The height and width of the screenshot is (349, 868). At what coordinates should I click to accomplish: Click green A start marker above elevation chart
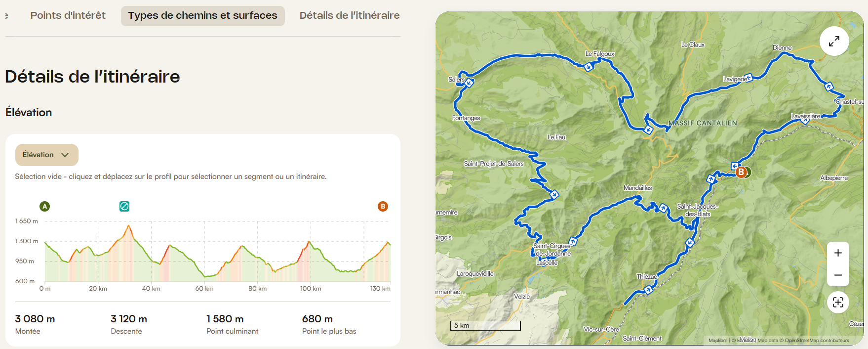coord(45,206)
